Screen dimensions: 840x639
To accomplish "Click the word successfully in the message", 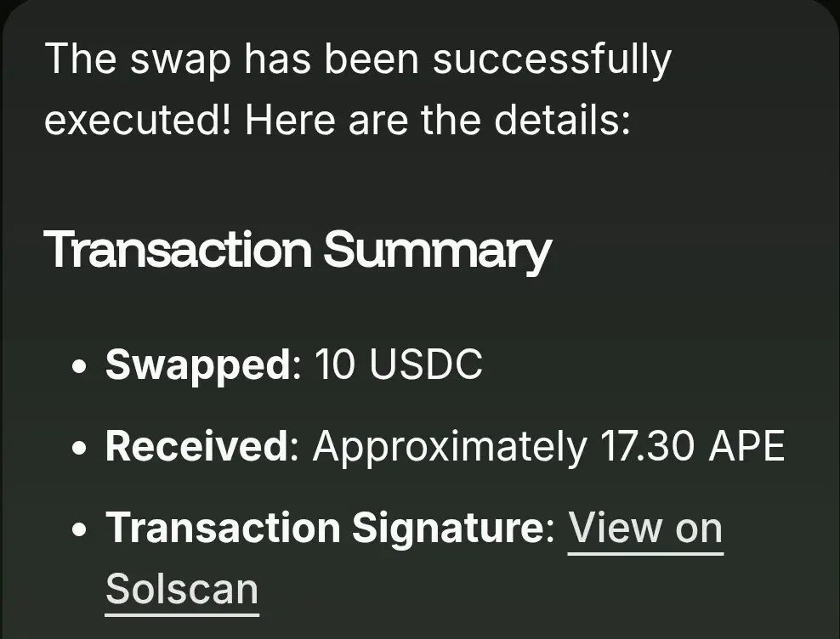I will (552, 60).
